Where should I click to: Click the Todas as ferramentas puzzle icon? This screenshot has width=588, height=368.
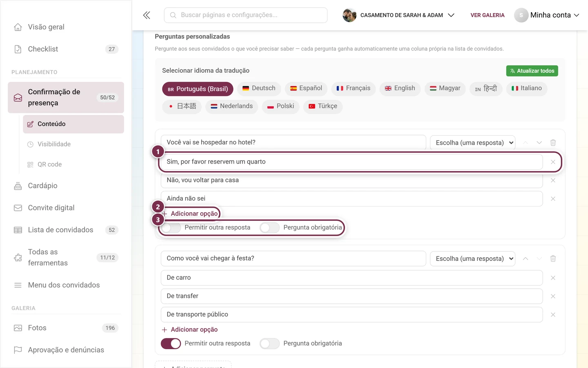click(18, 258)
